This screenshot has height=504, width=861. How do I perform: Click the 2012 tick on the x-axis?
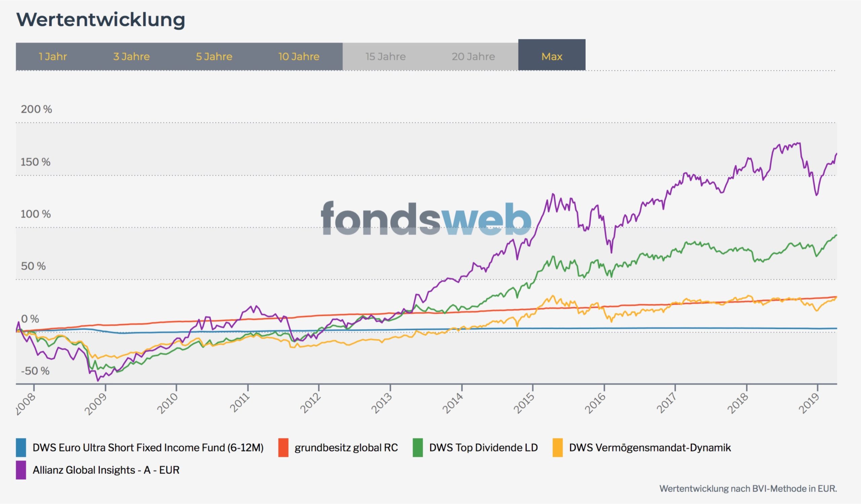(x=310, y=403)
